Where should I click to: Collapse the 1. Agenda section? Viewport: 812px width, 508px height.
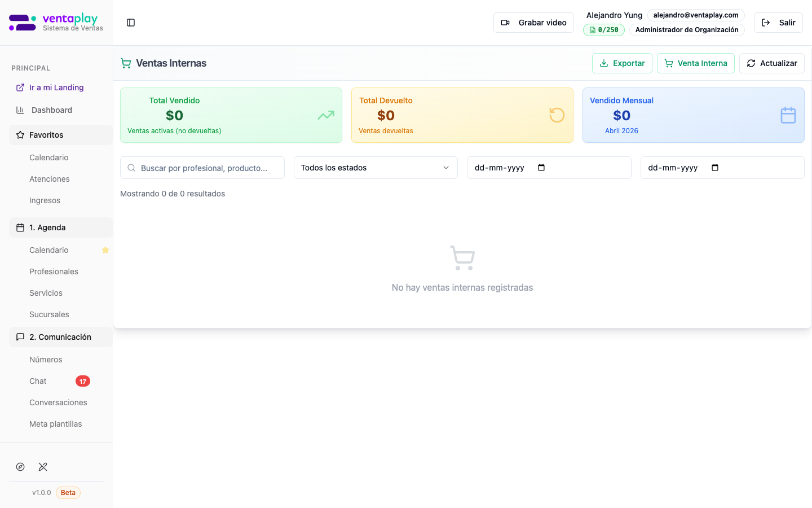(60, 227)
